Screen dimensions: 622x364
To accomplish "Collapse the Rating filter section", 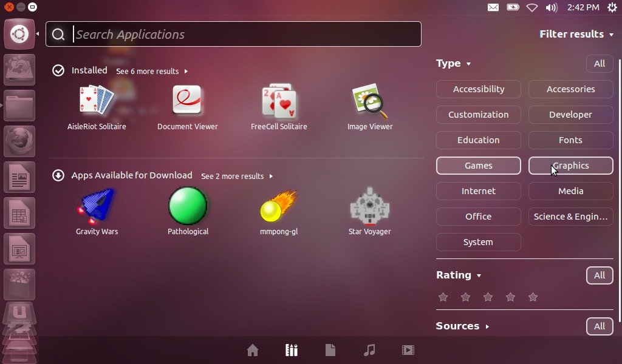I will pos(459,275).
